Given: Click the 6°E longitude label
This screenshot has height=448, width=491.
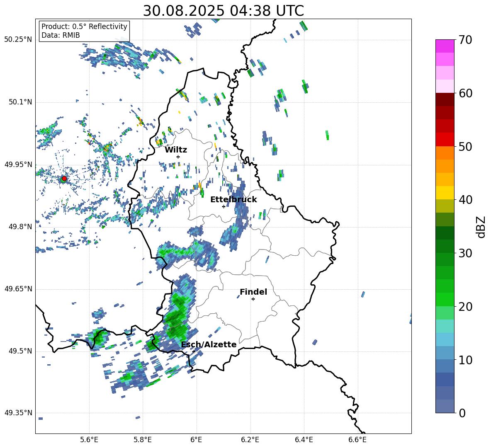Looking at the screenshot, I should (196, 440).
